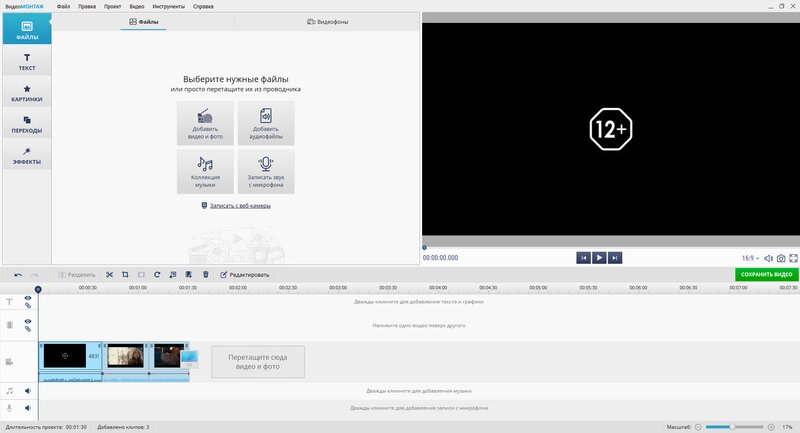Click the undo arrow icon

tap(18, 274)
